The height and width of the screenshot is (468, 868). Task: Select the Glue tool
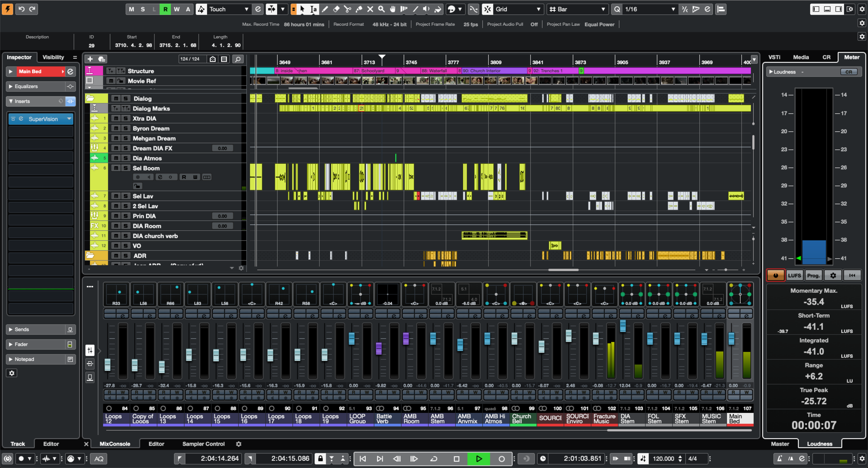[x=359, y=9]
